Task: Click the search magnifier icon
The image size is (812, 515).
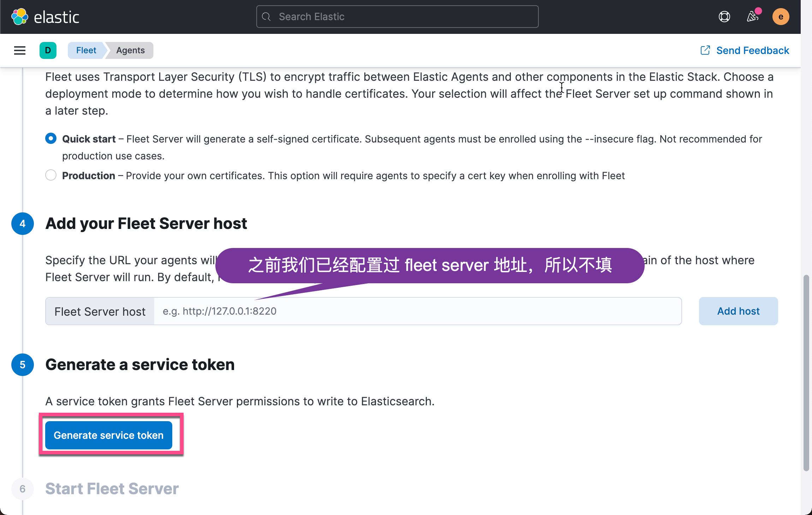Action: [267, 17]
